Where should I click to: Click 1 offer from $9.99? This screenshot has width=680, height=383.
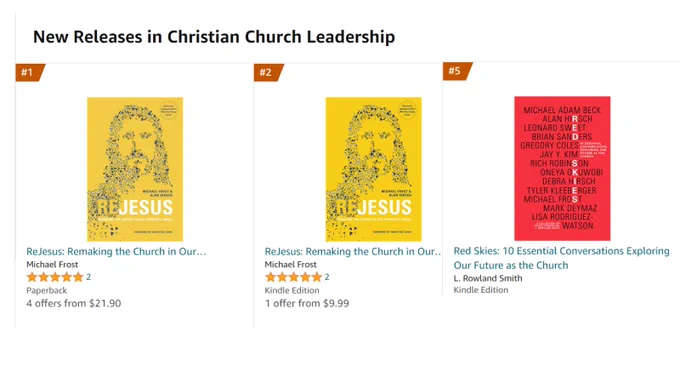307,304
